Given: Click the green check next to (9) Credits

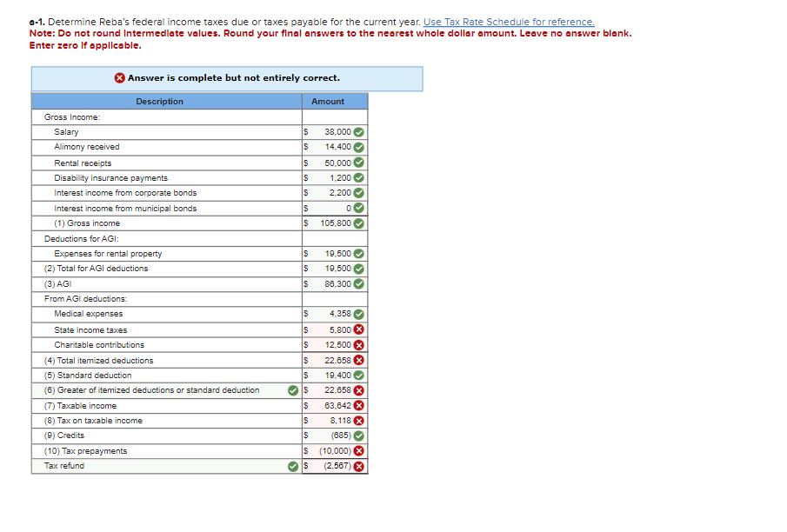Looking at the screenshot, I should [360, 436].
